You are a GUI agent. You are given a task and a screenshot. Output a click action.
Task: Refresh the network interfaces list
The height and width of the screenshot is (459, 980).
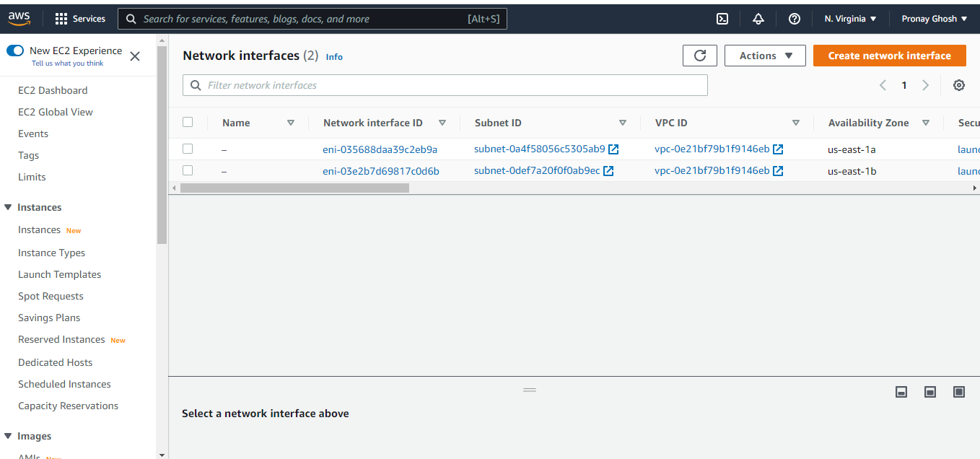coord(700,56)
